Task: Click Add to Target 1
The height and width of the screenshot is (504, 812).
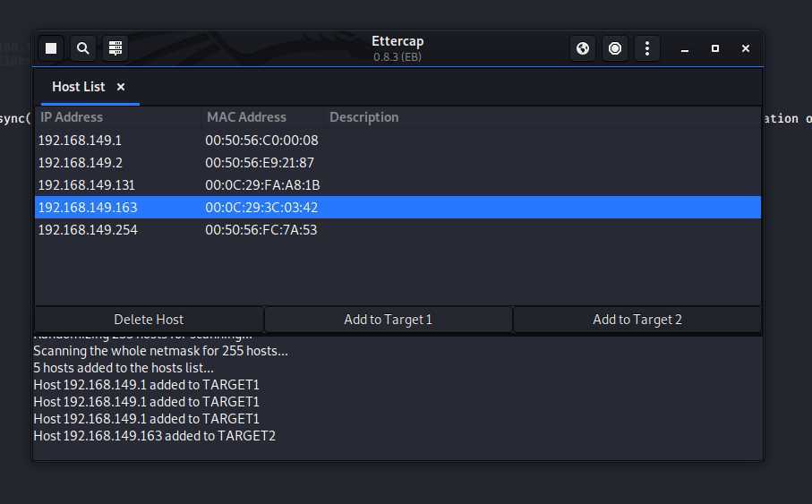Action: pyautogui.click(x=388, y=319)
